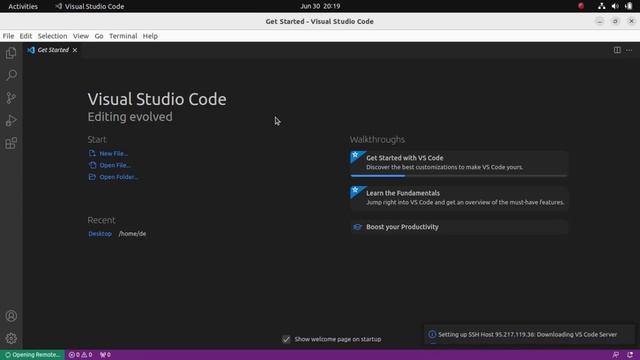Click the network icon in system tray
The height and width of the screenshot is (360, 640).
click(x=601, y=6)
